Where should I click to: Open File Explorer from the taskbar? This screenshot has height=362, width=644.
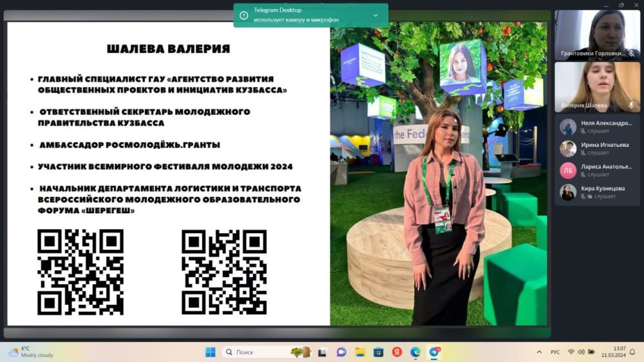coord(360,352)
